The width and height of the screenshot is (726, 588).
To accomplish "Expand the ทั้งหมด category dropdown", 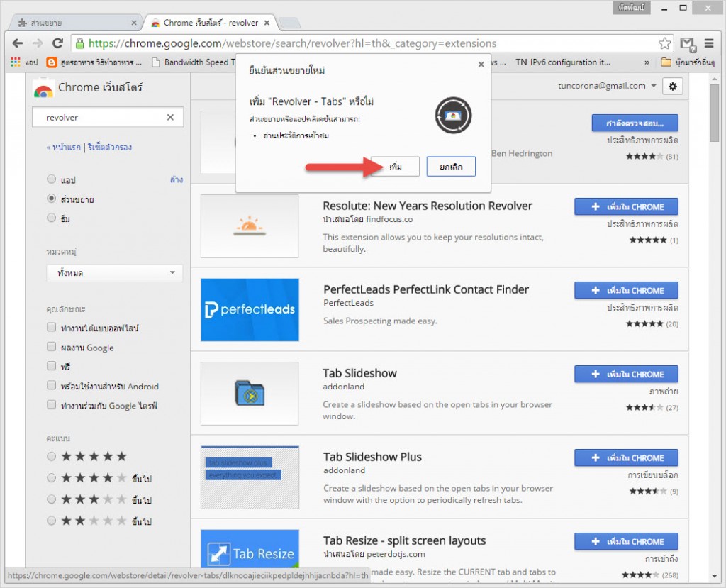I will [114, 273].
